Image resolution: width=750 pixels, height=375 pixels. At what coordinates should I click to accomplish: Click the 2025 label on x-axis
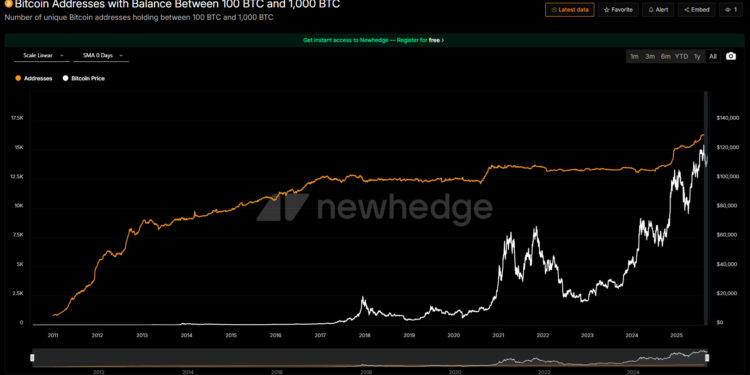point(676,335)
